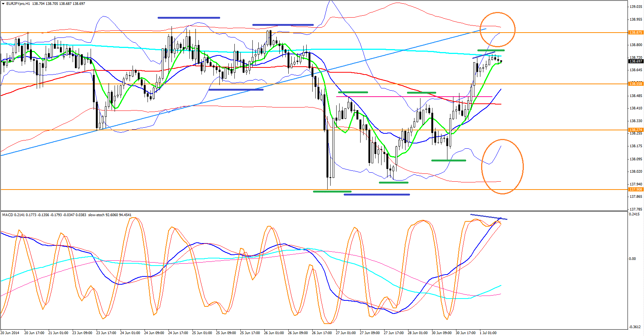Click the 27 Jun 01:00 time axis label
Screen dimensions: 644x336
pyautogui.click(x=346, y=333)
